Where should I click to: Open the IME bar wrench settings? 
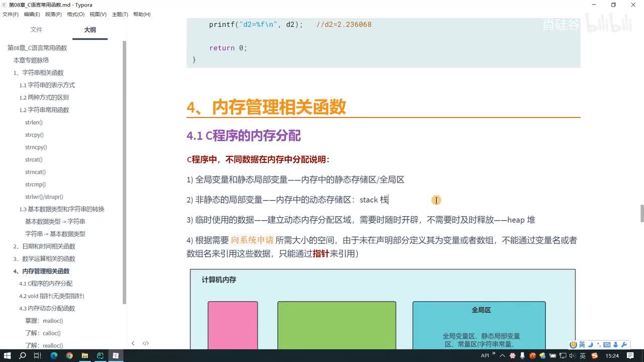(624, 344)
